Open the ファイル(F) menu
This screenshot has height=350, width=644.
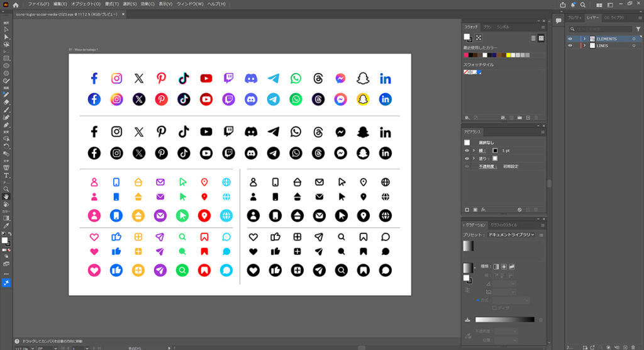coord(38,4)
